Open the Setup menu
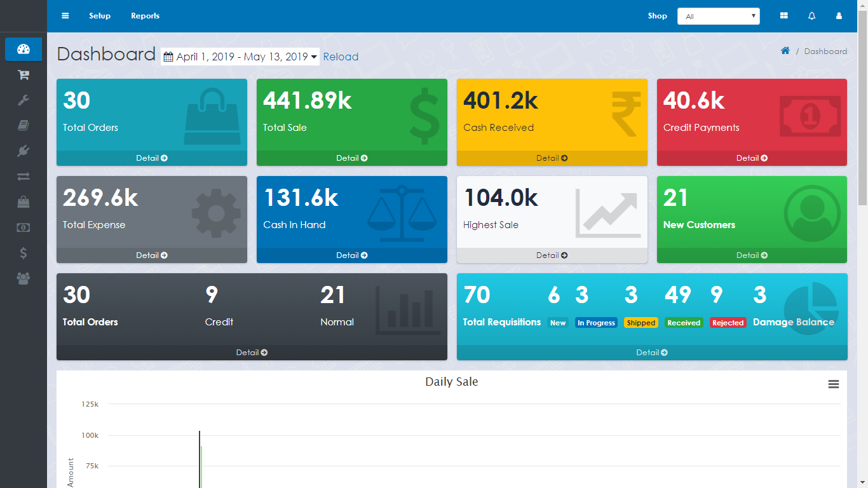Screen dimensions: 868x488 (x=100, y=16)
